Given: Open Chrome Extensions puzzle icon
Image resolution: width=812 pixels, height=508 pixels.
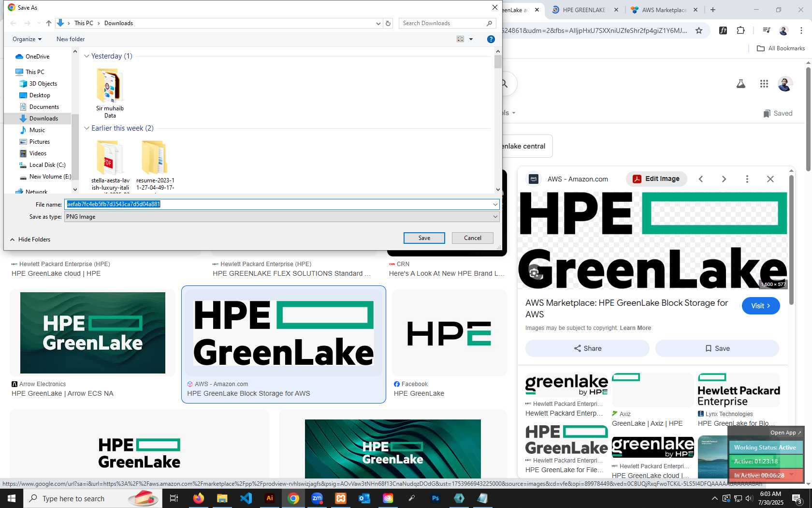Looking at the screenshot, I should click(x=740, y=30).
